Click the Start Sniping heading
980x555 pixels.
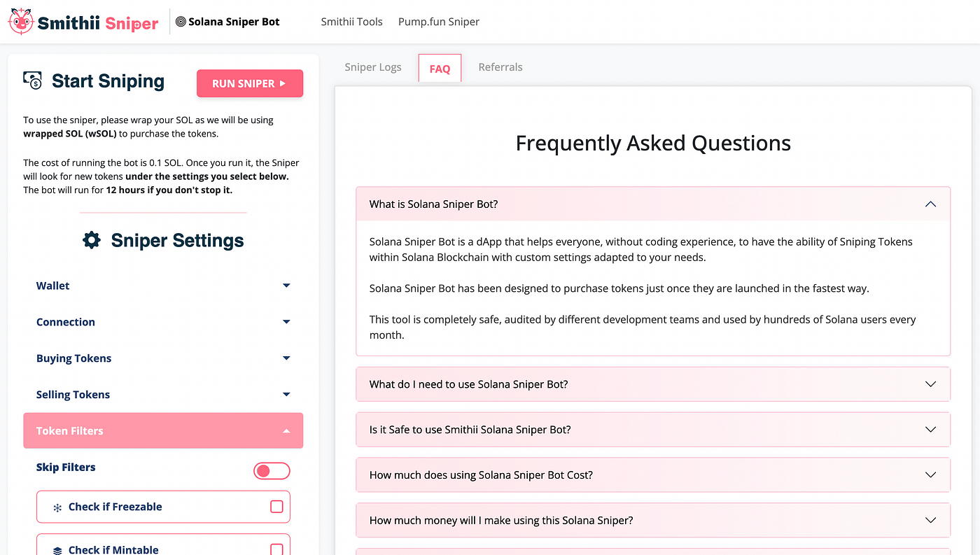(x=108, y=81)
